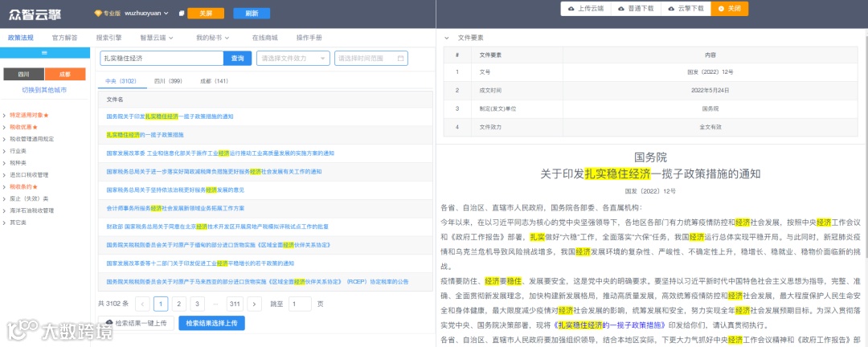This screenshot has height=347, width=868.
Task: Open 国家税务总局关于坚持依法治税更好服务经济发展的意见 result
Action: [x=175, y=190]
